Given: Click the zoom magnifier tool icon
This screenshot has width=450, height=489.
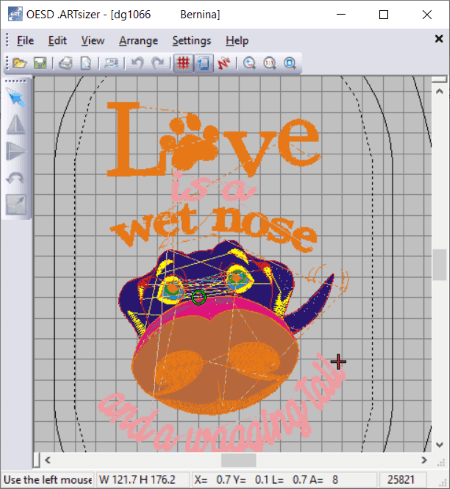Looking at the screenshot, I should click(249, 63).
